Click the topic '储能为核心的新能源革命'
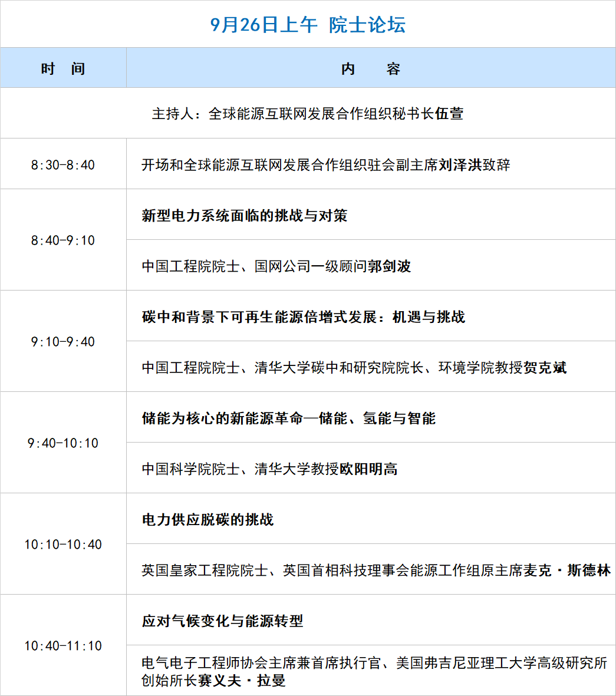Image resolution: width=616 pixels, height=696 pixels. pyautogui.click(x=289, y=418)
